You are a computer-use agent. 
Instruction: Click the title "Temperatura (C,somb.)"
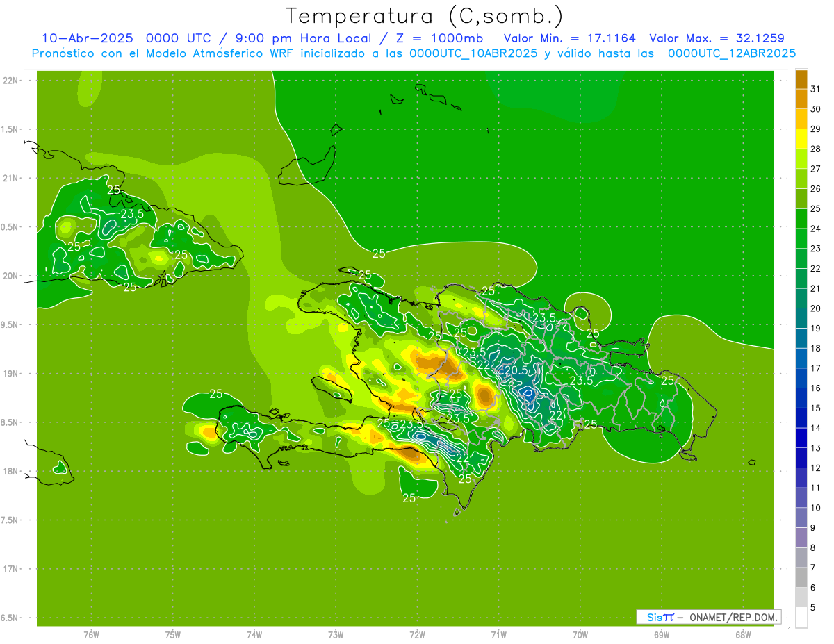pyautogui.click(x=424, y=16)
